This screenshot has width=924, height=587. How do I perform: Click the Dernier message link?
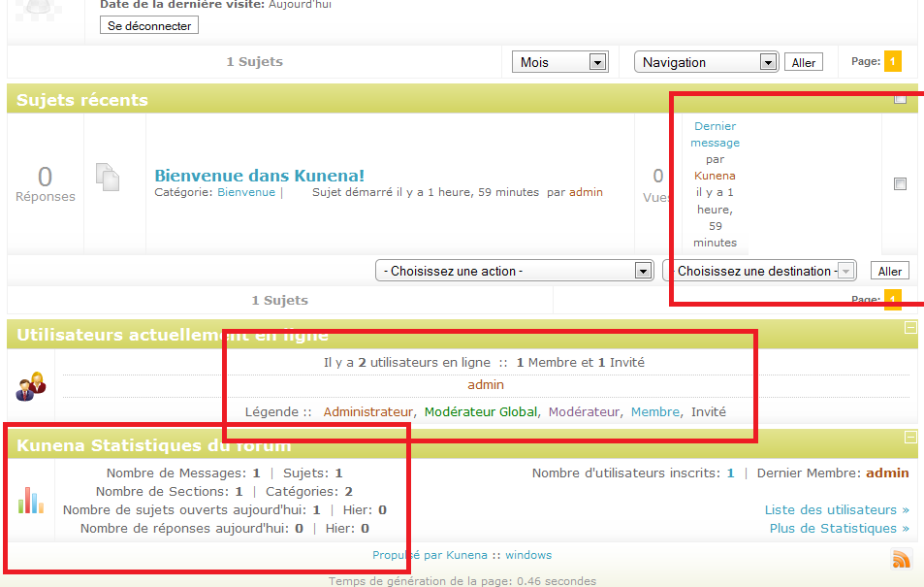(715, 134)
